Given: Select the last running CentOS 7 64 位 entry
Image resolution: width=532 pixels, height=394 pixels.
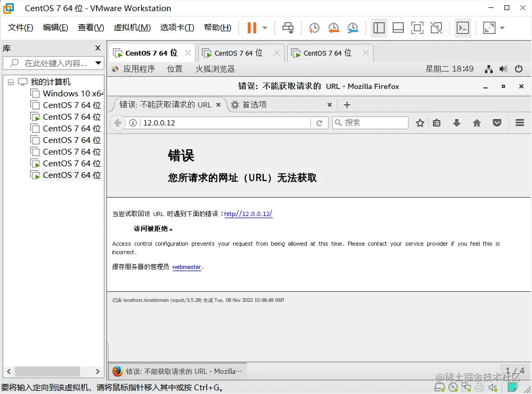Looking at the screenshot, I should (x=66, y=175).
